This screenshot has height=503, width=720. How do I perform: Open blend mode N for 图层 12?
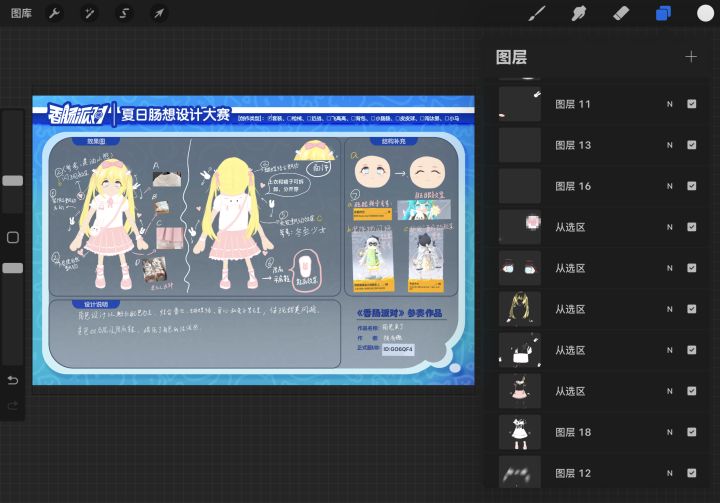coord(669,473)
